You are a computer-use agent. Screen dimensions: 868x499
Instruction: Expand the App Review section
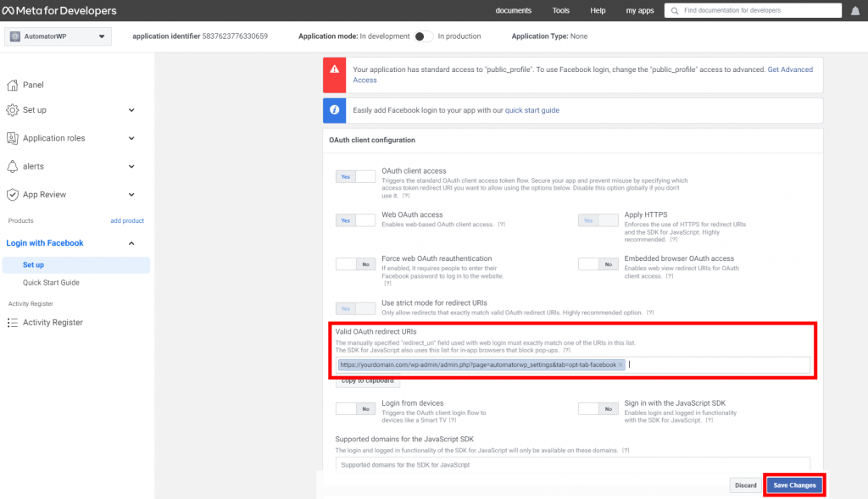click(131, 195)
